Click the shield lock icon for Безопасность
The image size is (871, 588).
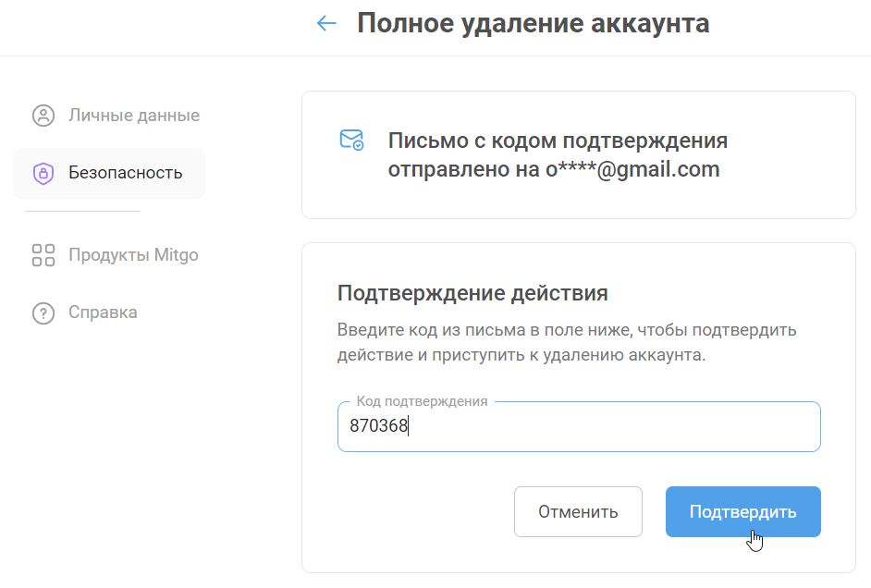click(x=43, y=173)
